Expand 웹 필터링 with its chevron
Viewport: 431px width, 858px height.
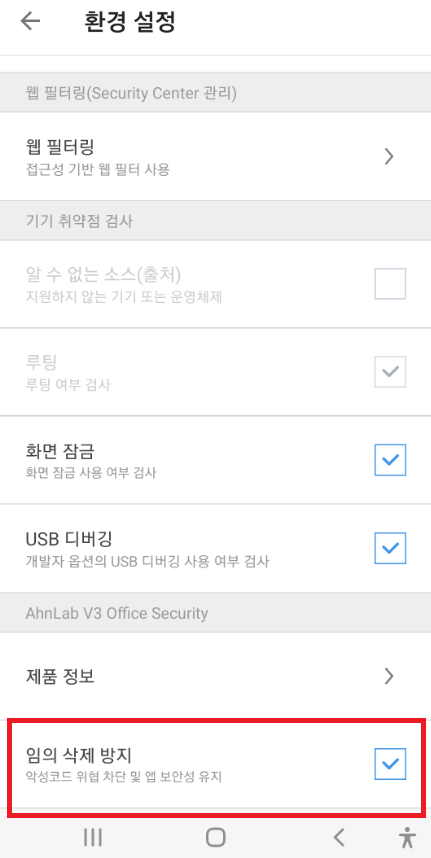tap(389, 156)
